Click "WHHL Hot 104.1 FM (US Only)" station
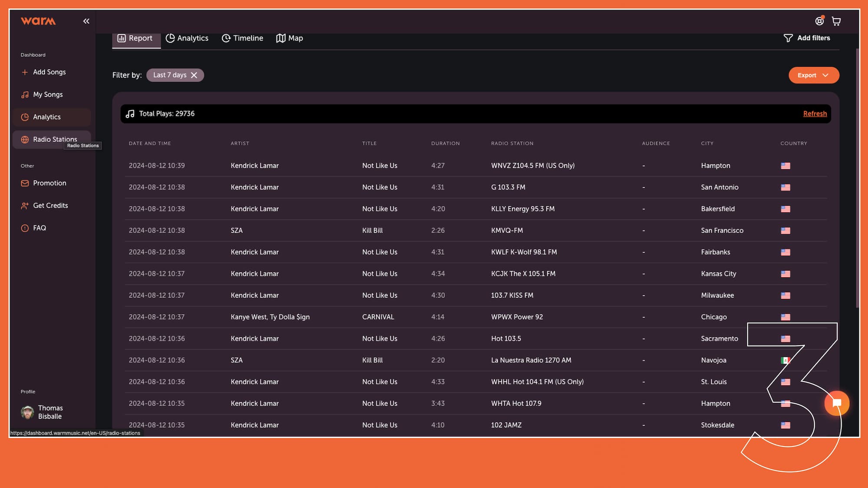 click(537, 382)
